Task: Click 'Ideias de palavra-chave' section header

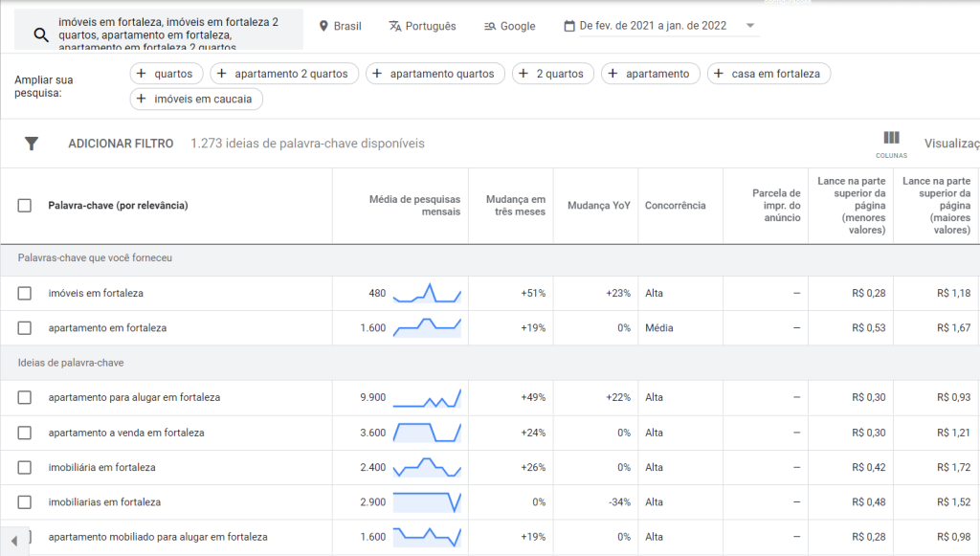Action: pyautogui.click(x=71, y=363)
